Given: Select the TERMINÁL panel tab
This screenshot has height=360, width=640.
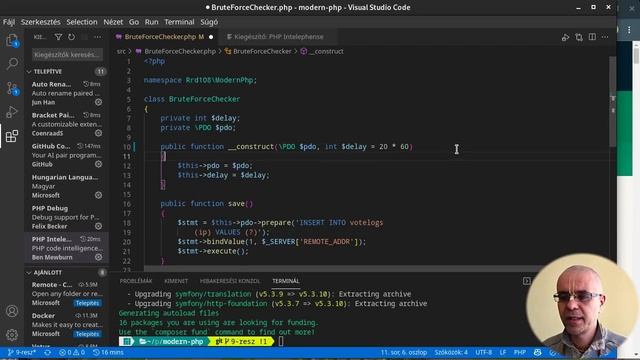Looking at the screenshot, I should pos(286,281).
